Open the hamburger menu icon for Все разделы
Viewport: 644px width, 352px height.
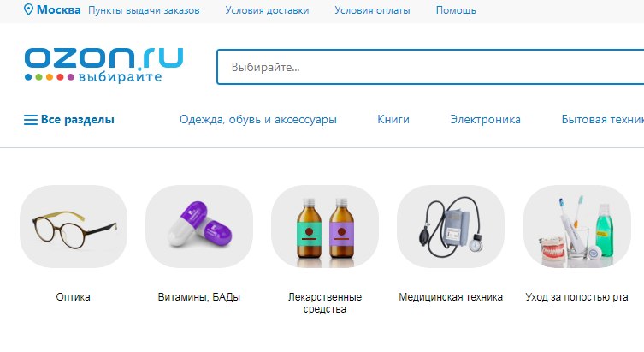click(x=31, y=120)
